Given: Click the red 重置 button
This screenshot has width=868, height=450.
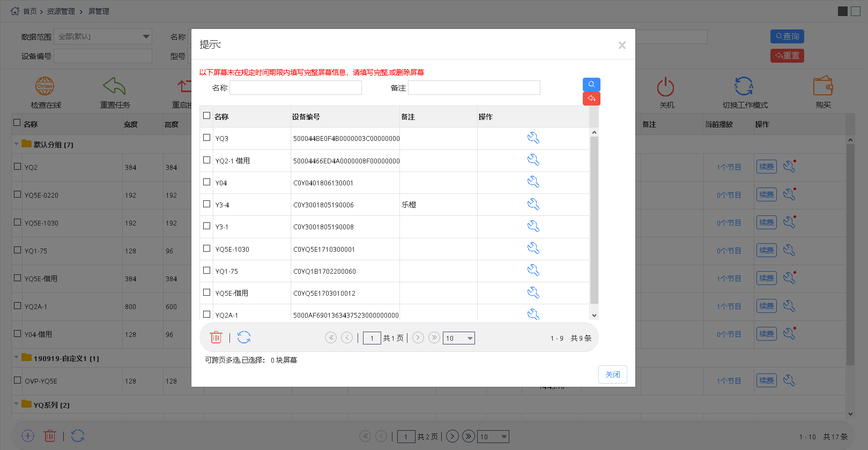Looking at the screenshot, I should pyautogui.click(x=787, y=56).
